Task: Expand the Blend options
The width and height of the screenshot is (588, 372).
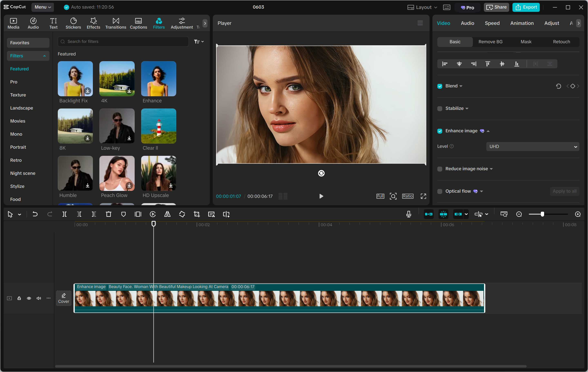Action: tap(461, 86)
